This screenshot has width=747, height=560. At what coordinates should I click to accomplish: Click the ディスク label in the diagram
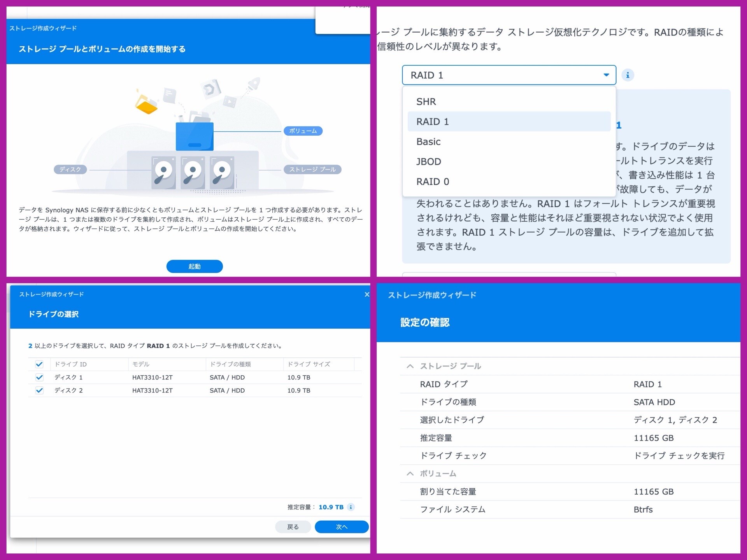[70, 170]
